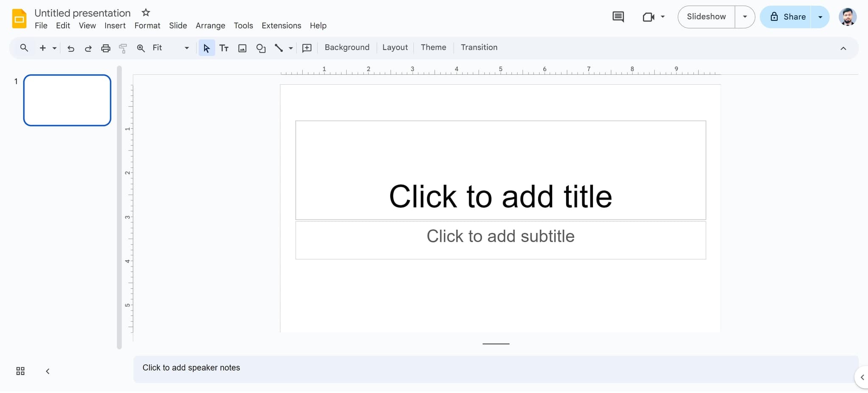Expand the Slideshow options dropdown

pyautogui.click(x=745, y=17)
